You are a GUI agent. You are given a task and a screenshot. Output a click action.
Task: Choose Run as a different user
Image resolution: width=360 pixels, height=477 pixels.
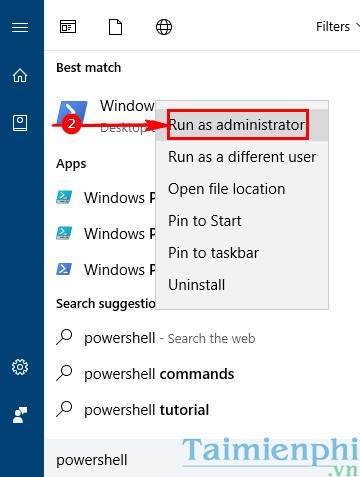click(x=242, y=157)
